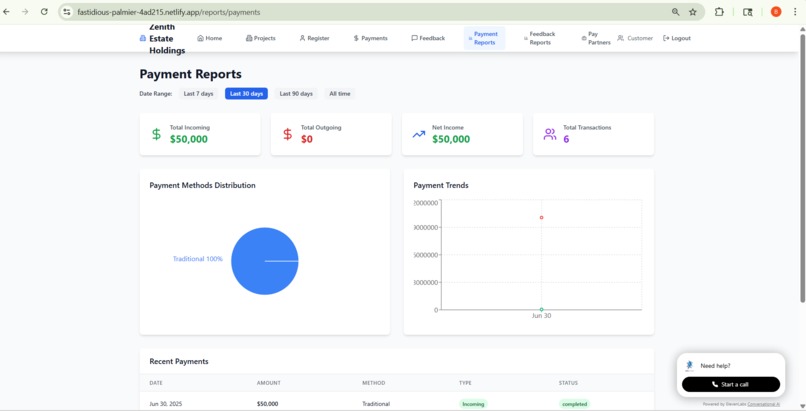Click the DATE column header

coord(156,383)
